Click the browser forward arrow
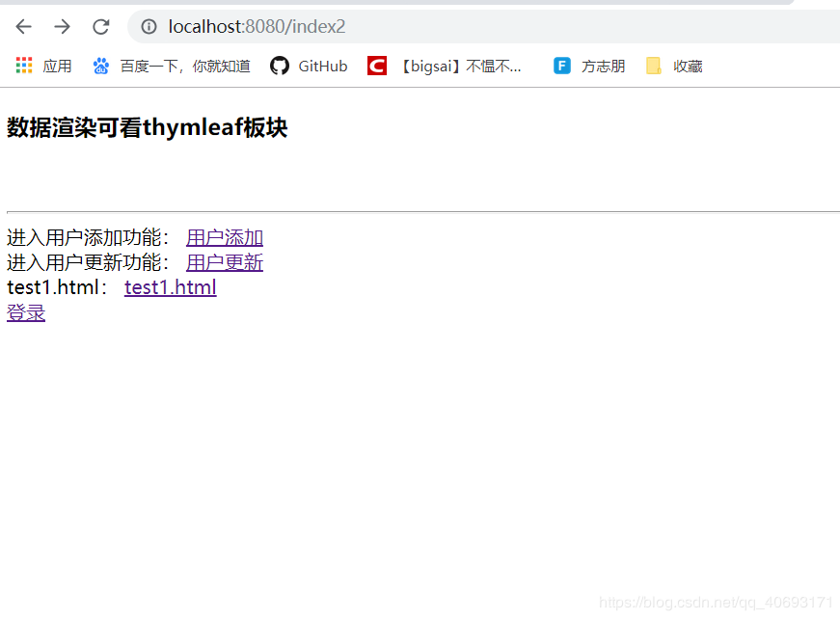This screenshot has height=620, width=840. [62, 26]
